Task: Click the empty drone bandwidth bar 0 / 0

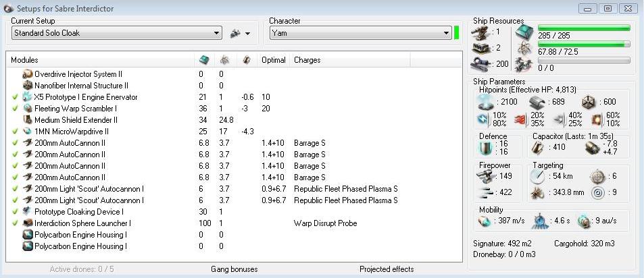Action: pyautogui.click(x=584, y=60)
